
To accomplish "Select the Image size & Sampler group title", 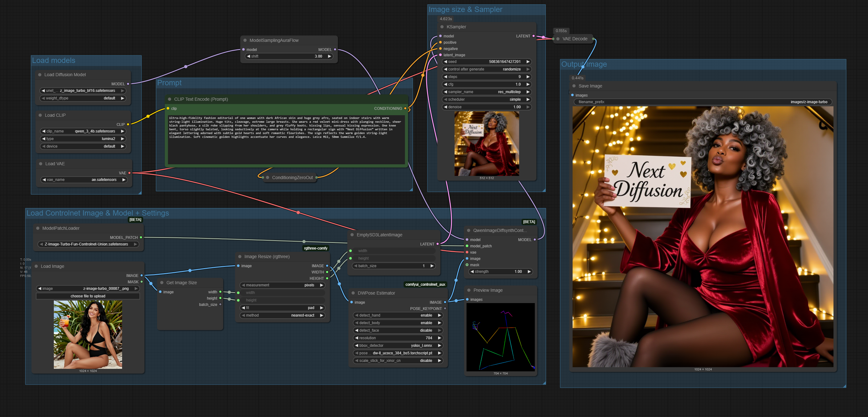I will coord(465,10).
